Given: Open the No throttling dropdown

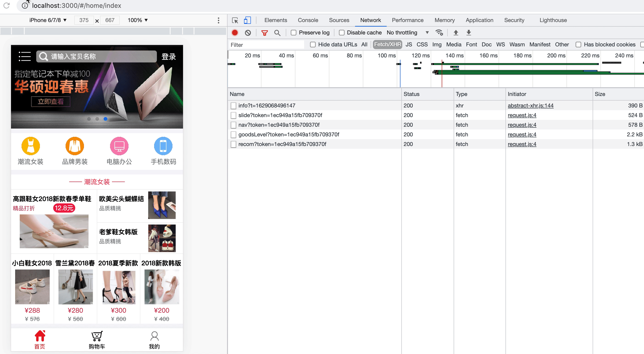Looking at the screenshot, I should pos(408,33).
